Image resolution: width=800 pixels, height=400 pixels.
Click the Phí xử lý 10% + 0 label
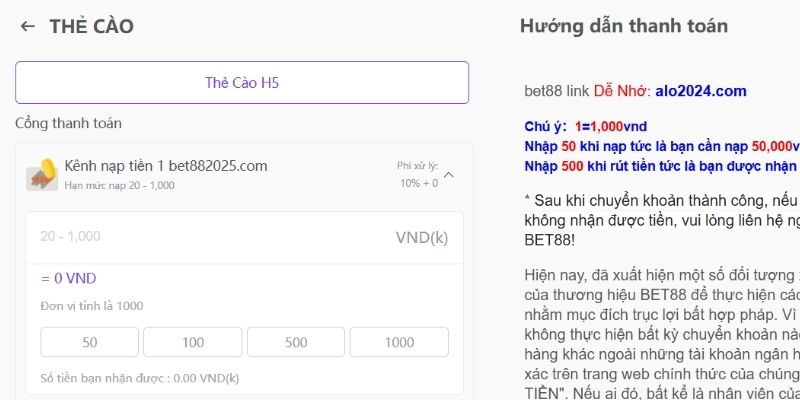(x=418, y=174)
